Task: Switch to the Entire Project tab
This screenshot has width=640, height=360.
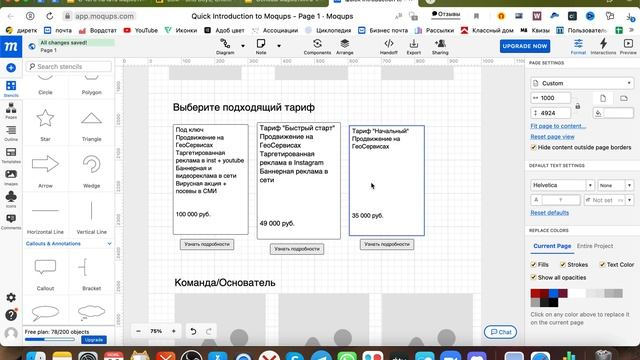Action: [595, 246]
